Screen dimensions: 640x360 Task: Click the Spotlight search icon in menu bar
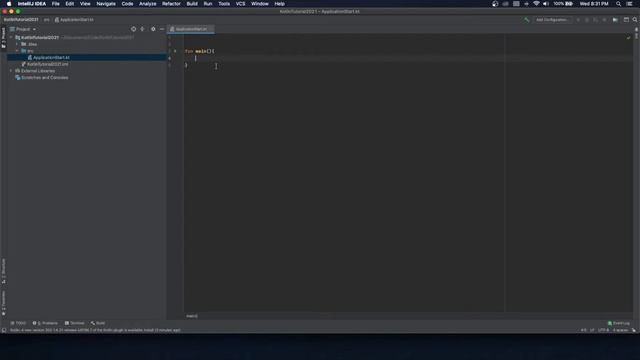point(619,4)
